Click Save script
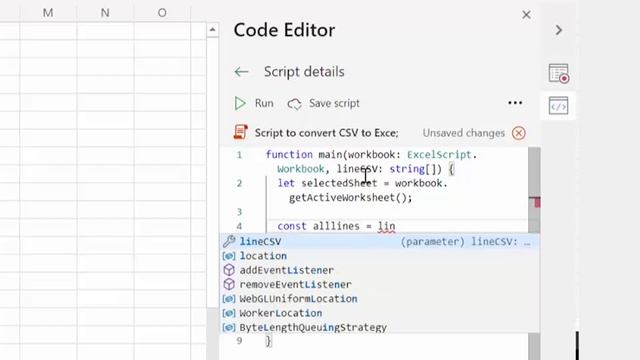640x360 pixels. [324, 103]
